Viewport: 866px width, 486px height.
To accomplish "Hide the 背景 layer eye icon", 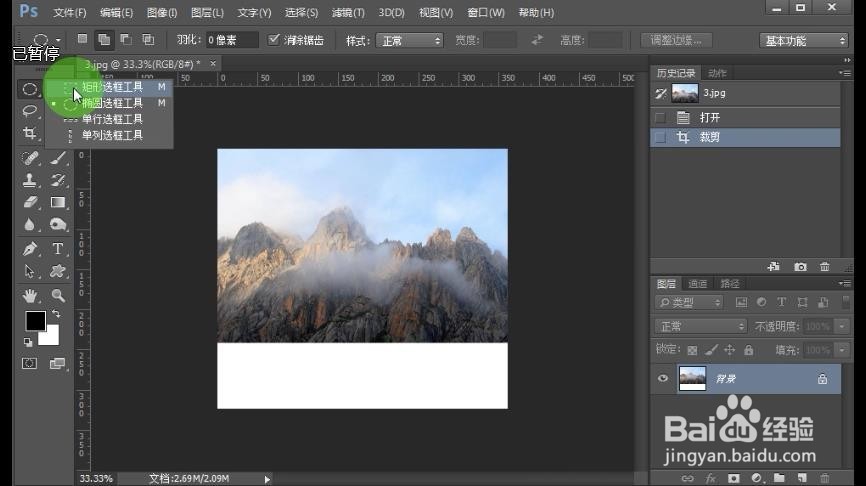I will 663,378.
